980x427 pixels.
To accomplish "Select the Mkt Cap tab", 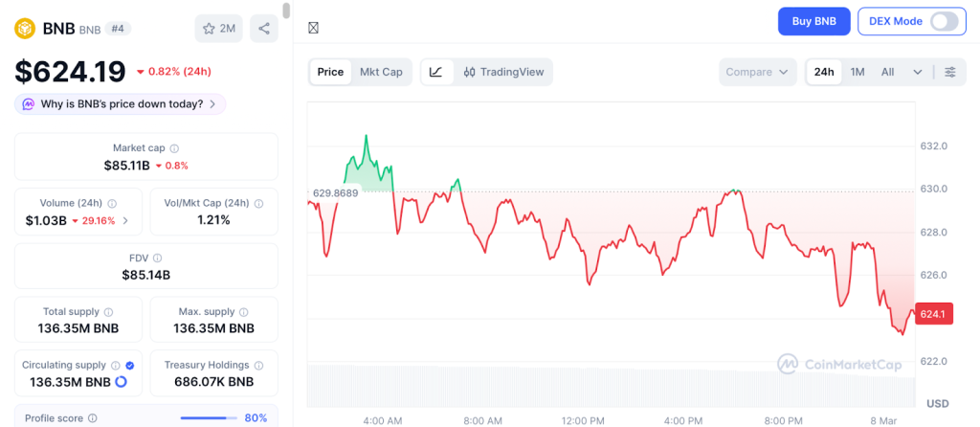I will click(x=381, y=72).
